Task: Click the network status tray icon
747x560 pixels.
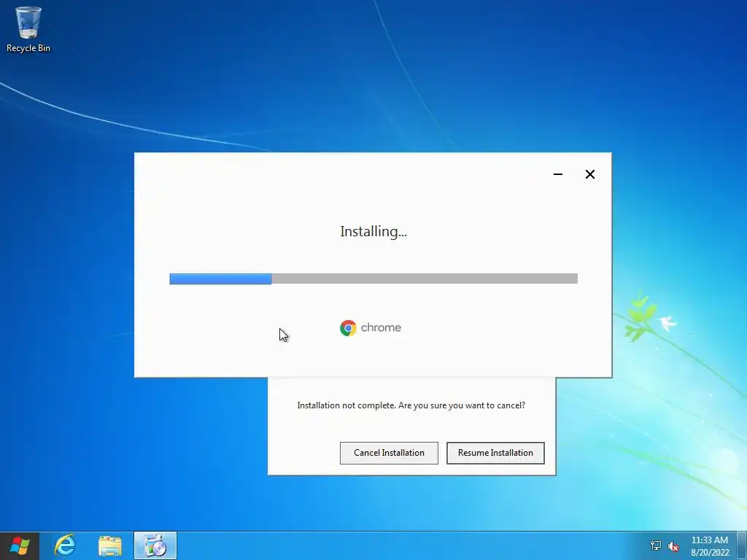Action: (656, 545)
